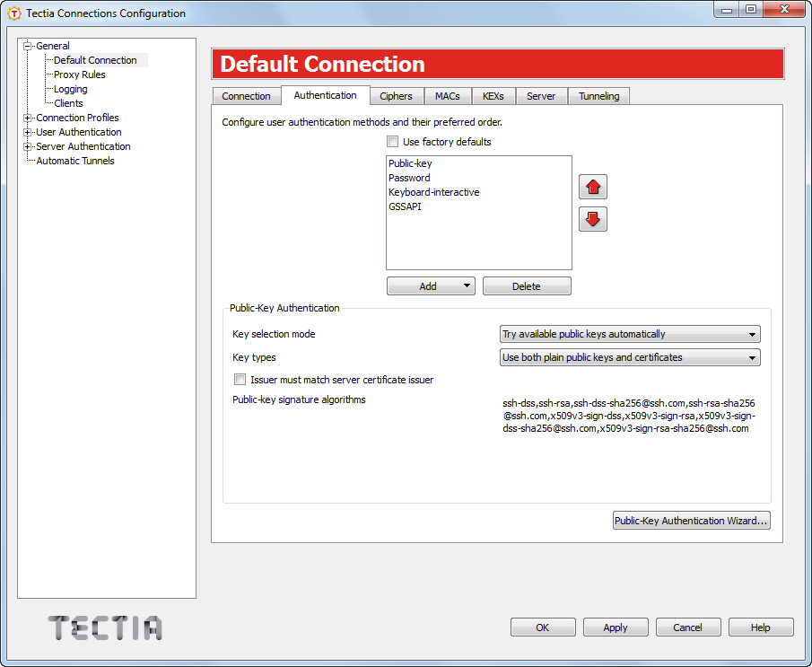The height and width of the screenshot is (667, 812).
Task: Select GSSAPI in the authentication methods list
Action: pos(407,206)
